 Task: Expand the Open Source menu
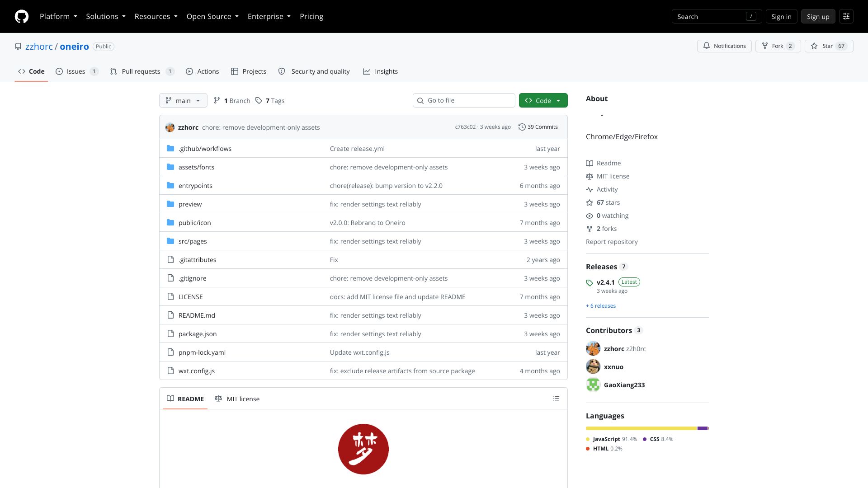(212, 16)
